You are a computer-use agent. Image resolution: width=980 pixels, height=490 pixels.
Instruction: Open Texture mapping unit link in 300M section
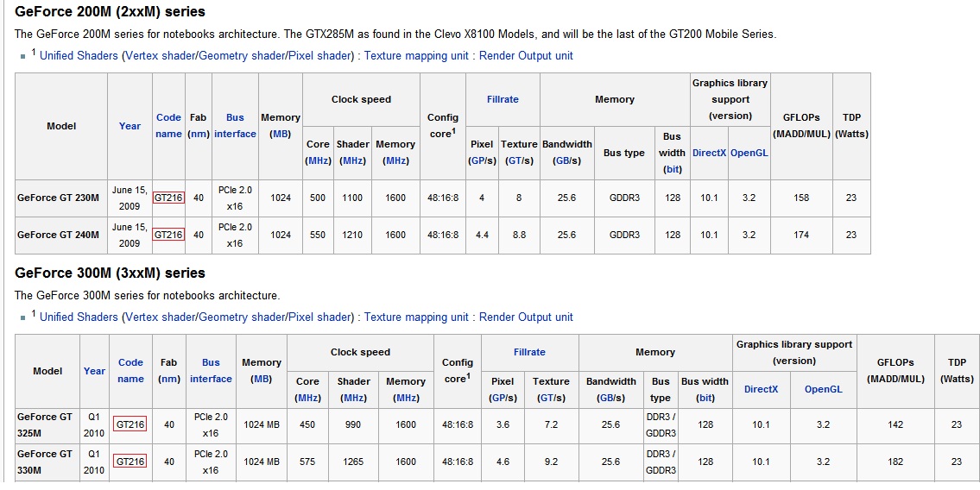pyautogui.click(x=416, y=317)
